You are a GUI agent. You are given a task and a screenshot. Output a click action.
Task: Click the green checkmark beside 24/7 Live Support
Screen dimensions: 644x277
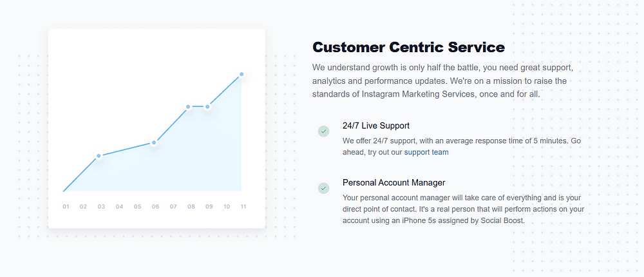324,131
